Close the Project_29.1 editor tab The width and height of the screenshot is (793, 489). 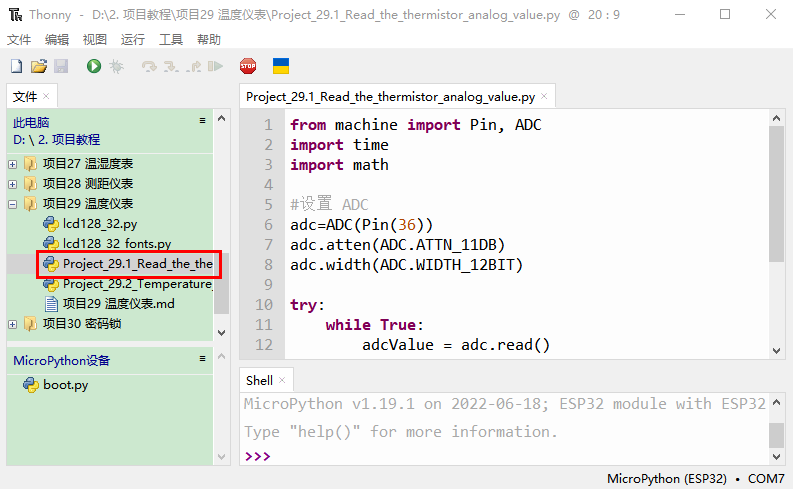tap(544, 97)
